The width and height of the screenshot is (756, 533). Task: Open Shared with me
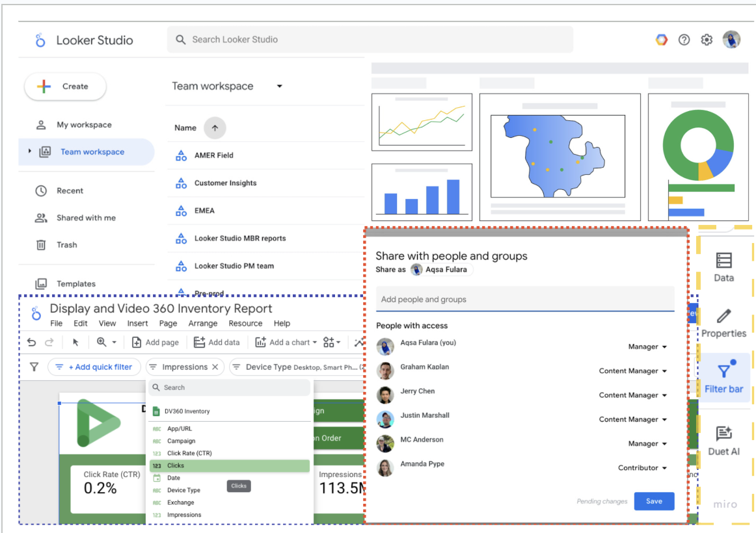click(87, 218)
